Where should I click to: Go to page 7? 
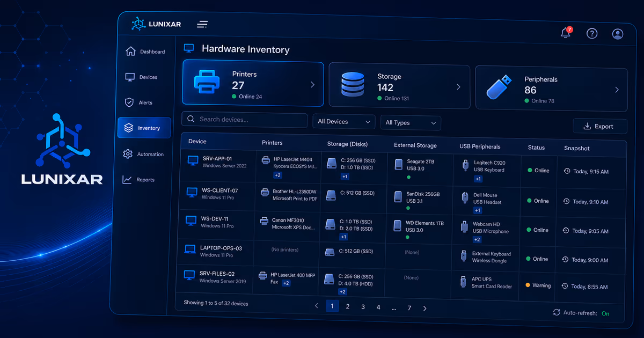click(x=409, y=308)
